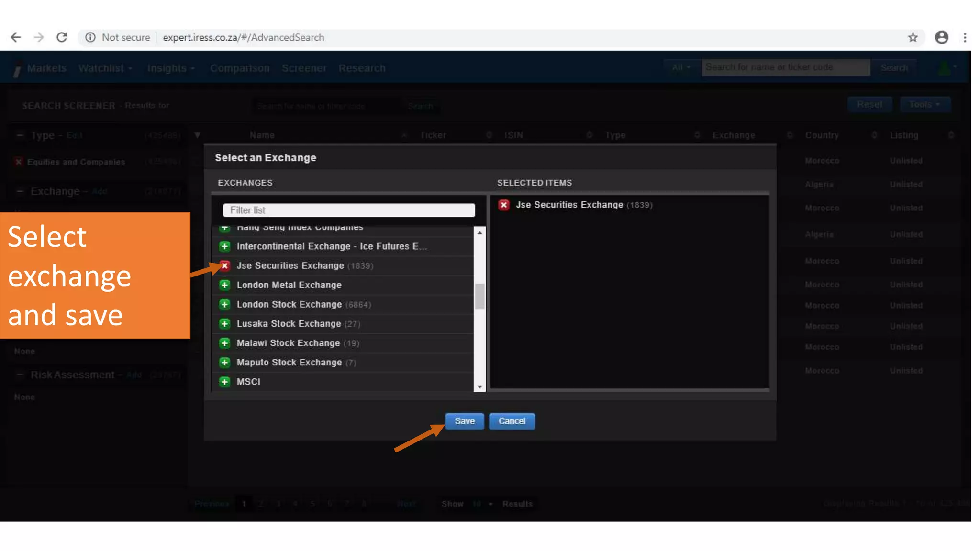
Task: Click the browser address bar URL
Action: pos(243,37)
